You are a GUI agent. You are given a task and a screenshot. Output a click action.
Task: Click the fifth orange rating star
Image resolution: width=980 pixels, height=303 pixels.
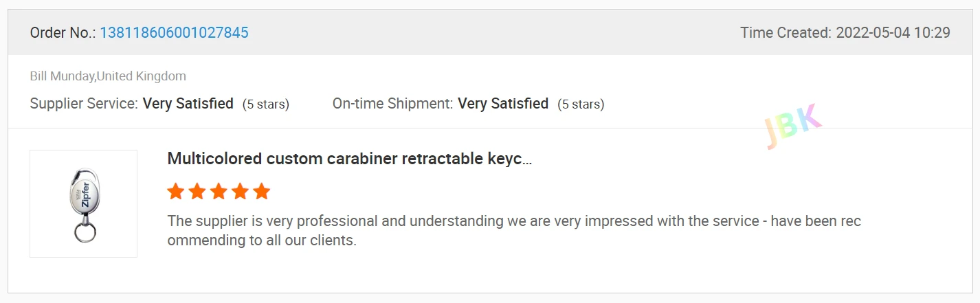(261, 191)
